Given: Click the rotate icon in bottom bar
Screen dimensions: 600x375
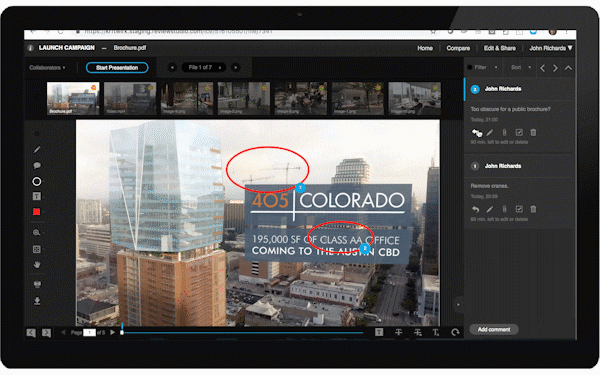Looking at the screenshot, I should tap(455, 332).
